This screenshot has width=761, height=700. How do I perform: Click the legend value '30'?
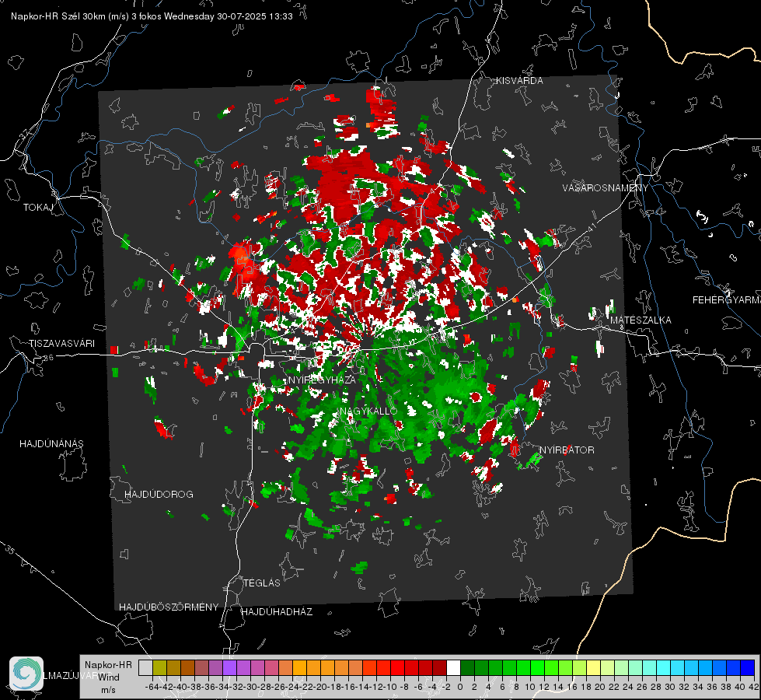[670, 687]
